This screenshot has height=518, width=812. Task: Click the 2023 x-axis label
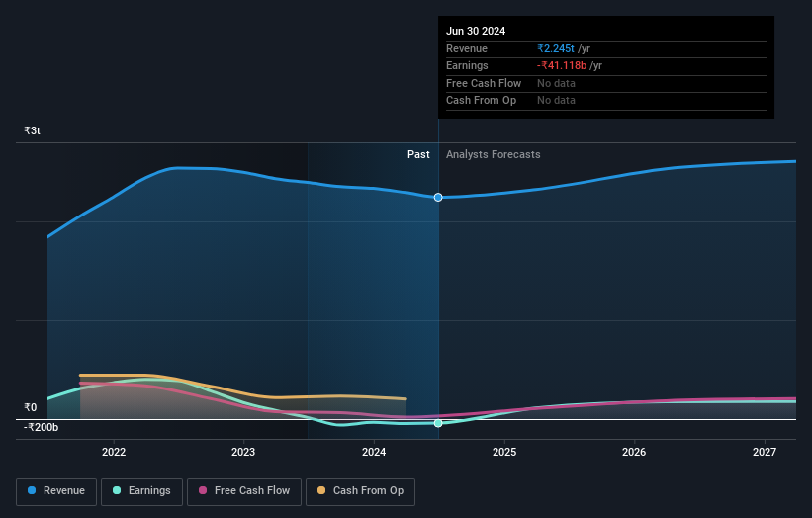pyautogui.click(x=243, y=453)
